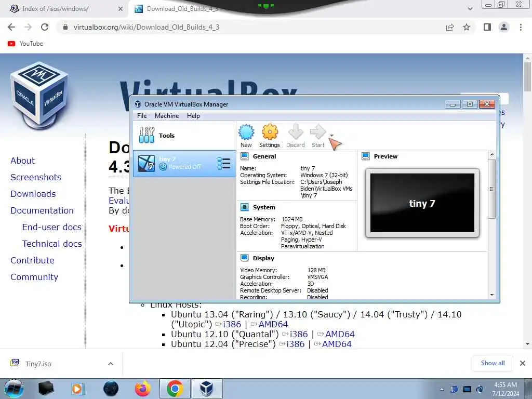Click the VirtualBox taskbar icon

point(207,389)
